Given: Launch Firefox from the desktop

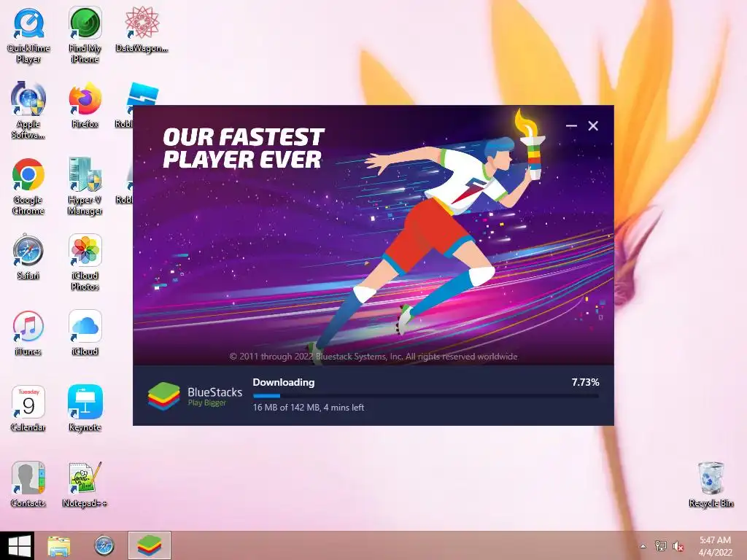Looking at the screenshot, I should (x=85, y=106).
